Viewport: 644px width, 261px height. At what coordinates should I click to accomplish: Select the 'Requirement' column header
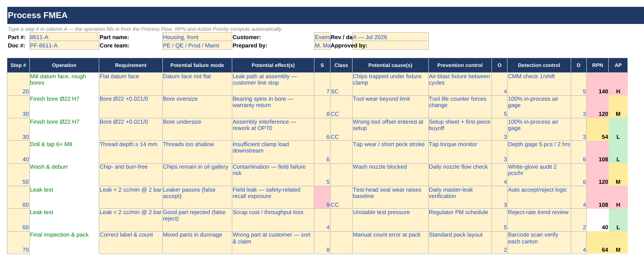(x=131, y=65)
